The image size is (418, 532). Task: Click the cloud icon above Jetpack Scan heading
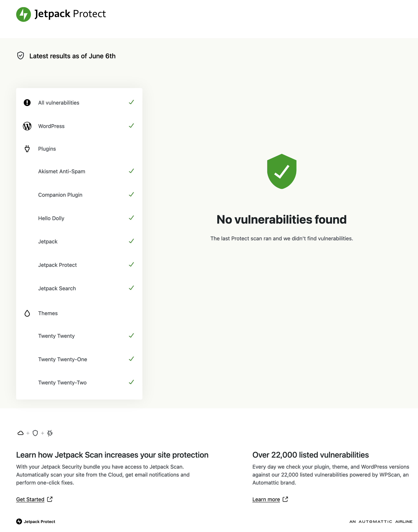[21, 433]
